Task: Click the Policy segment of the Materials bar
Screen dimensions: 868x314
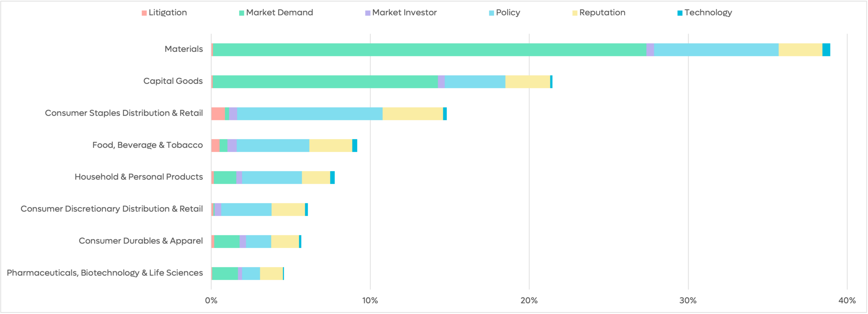Action: pyautogui.click(x=716, y=50)
